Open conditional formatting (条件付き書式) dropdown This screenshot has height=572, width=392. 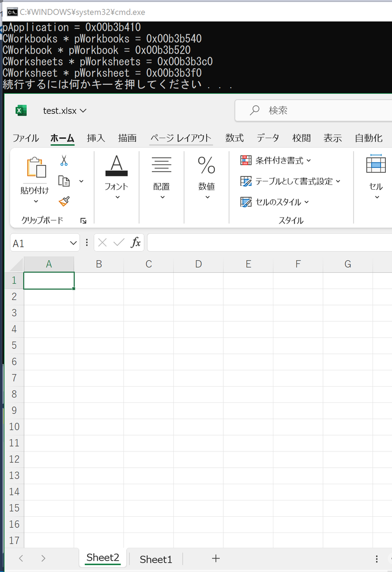click(308, 161)
